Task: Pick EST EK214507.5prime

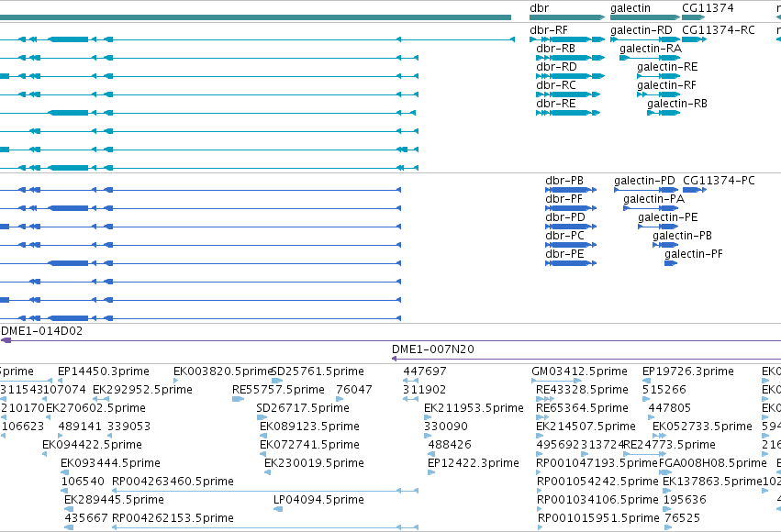Action: click(x=586, y=427)
